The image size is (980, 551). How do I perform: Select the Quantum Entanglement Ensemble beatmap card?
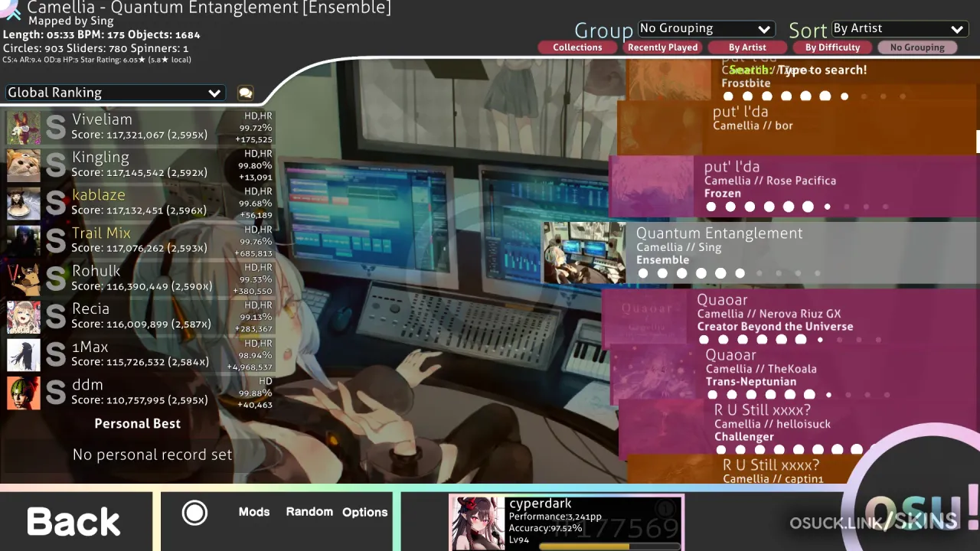pos(761,253)
